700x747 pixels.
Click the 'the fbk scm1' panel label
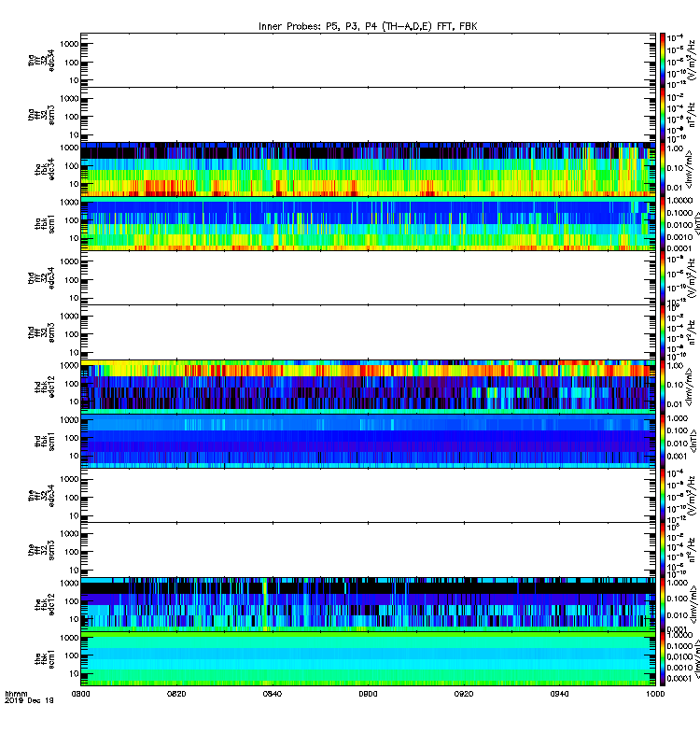pos(45,659)
